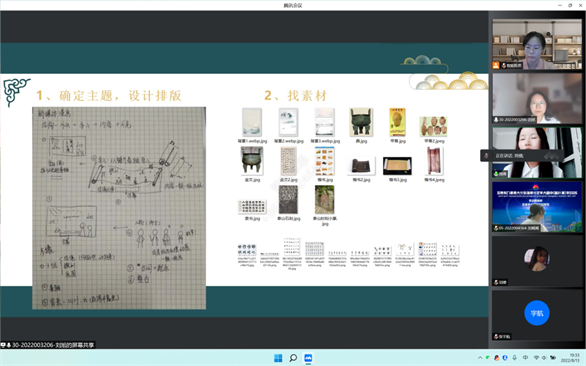
Task: Switch the Chinese input method indicator
Action: pyautogui.click(x=525, y=358)
